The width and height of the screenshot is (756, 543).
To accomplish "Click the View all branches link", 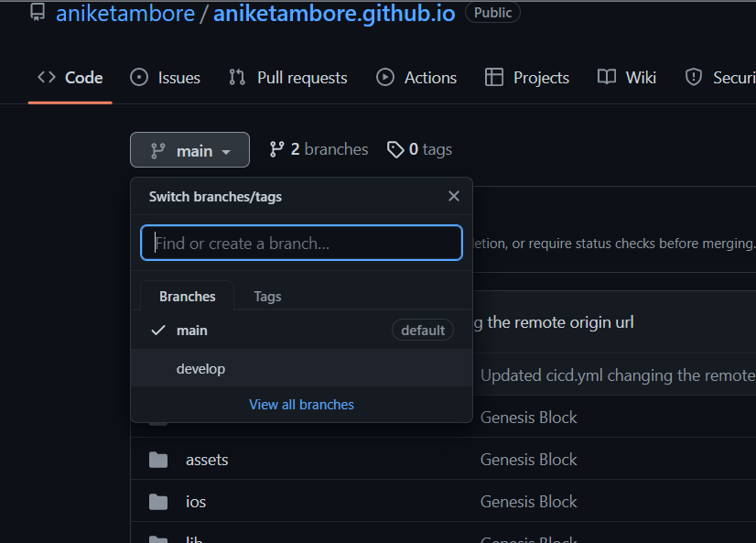I will coord(301,405).
